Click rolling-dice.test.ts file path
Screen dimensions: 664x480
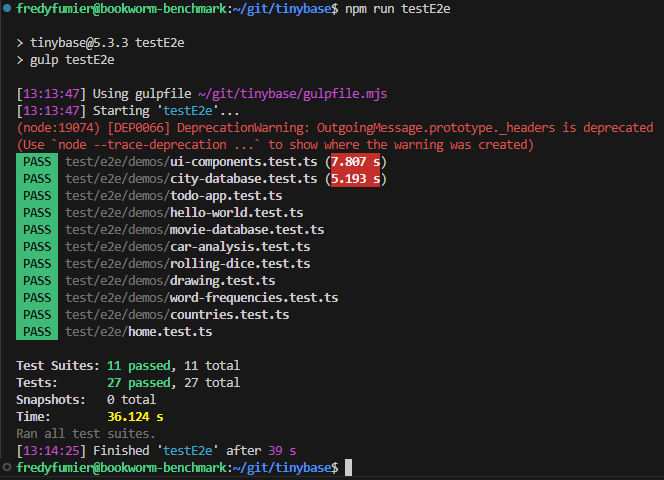tap(188, 264)
